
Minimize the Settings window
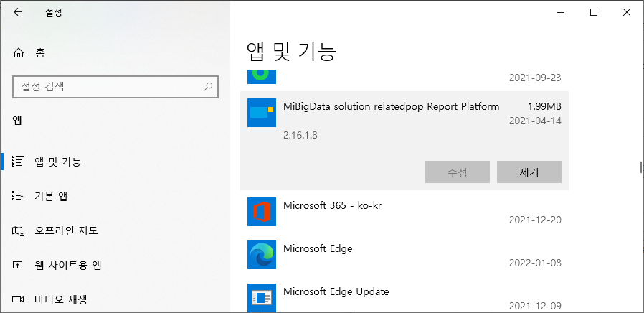(x=561, y=12)
